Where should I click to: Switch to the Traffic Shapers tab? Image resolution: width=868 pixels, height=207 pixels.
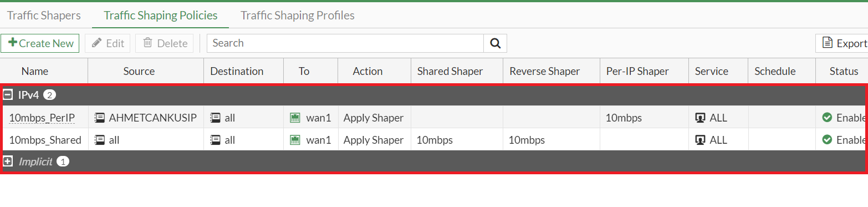[44, 16]
